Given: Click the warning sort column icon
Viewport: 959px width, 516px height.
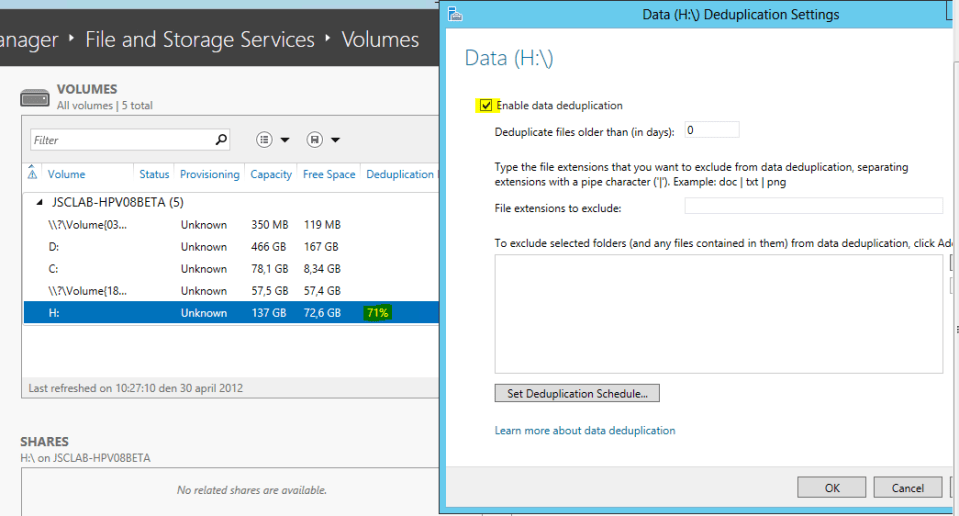Looking at the screenshot, I should (33, 174).
